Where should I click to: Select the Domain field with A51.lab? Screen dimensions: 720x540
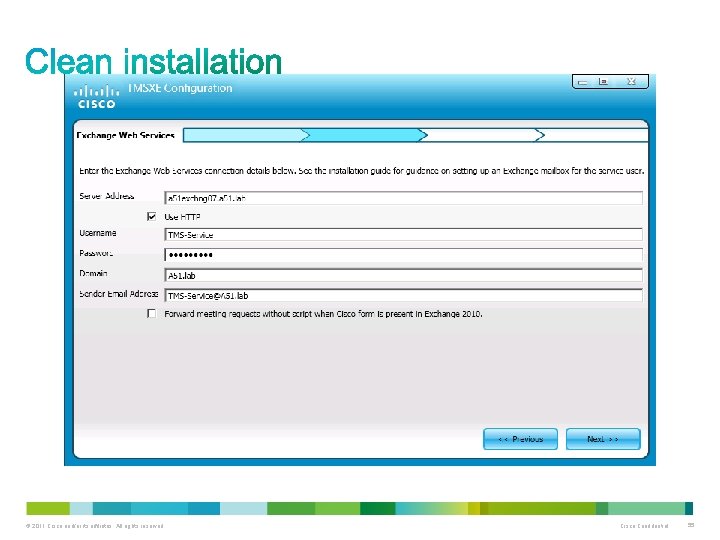403,275
